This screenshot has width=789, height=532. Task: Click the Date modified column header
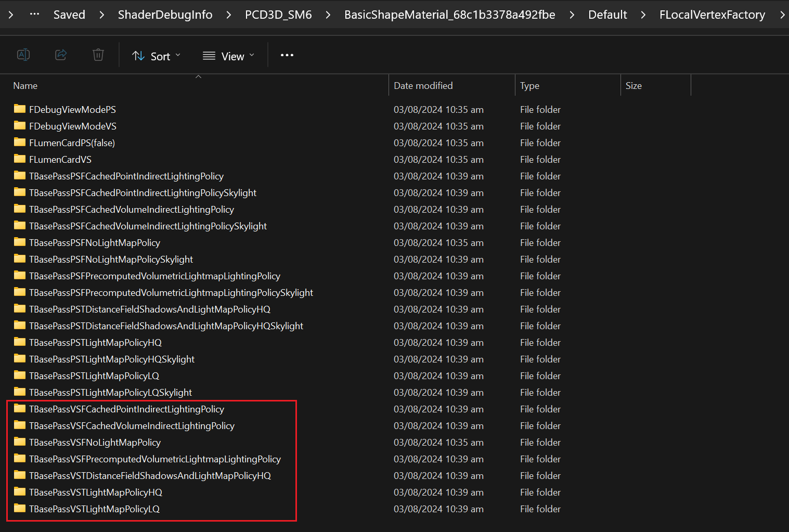[x=423, y=85]
